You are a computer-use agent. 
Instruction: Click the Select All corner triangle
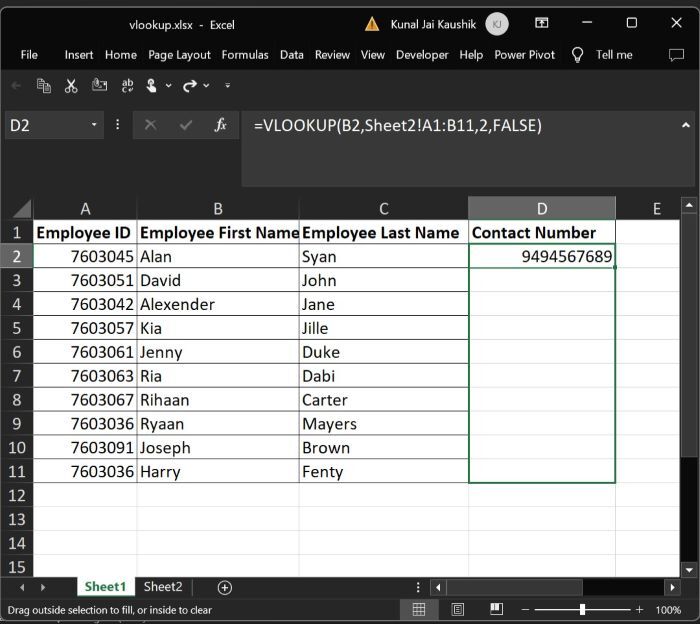click(x=20, y=208)
